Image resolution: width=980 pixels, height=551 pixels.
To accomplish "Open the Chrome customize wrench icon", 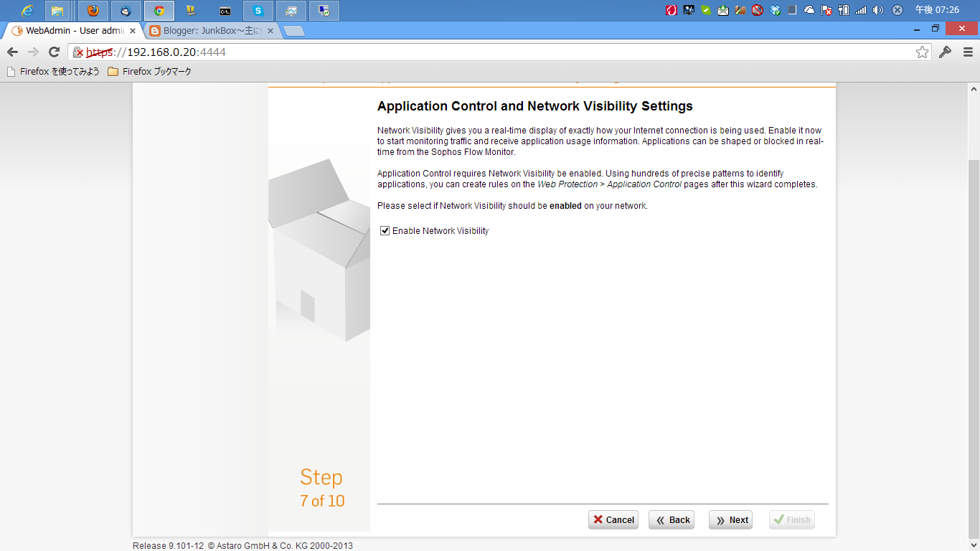I will click(945, 52).
